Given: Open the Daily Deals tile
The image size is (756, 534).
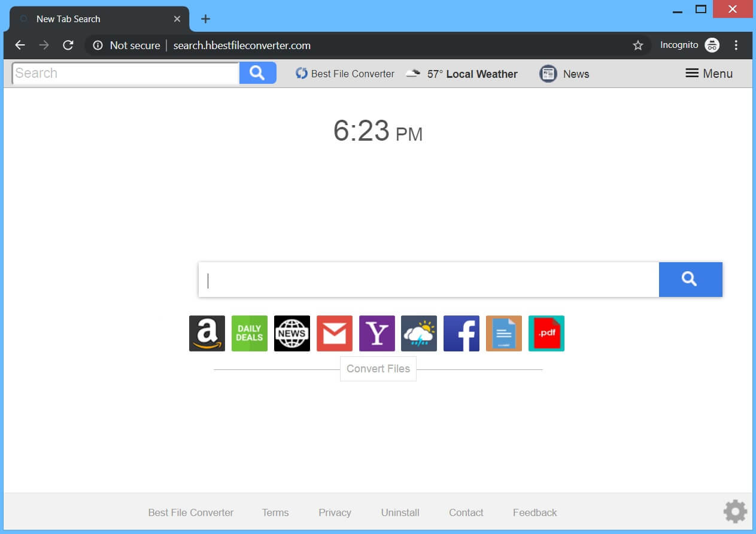Looking at the screenshot, I should 250,333.
